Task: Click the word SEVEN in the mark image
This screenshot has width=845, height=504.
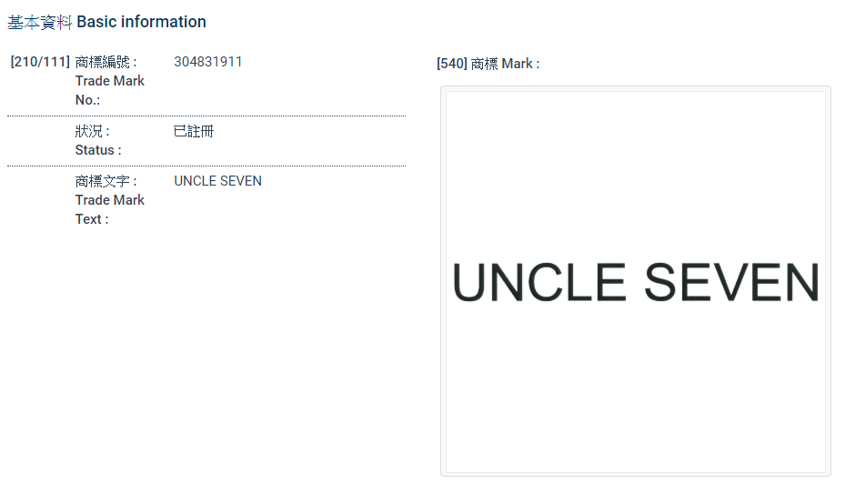Action: (x=732, y=282)
